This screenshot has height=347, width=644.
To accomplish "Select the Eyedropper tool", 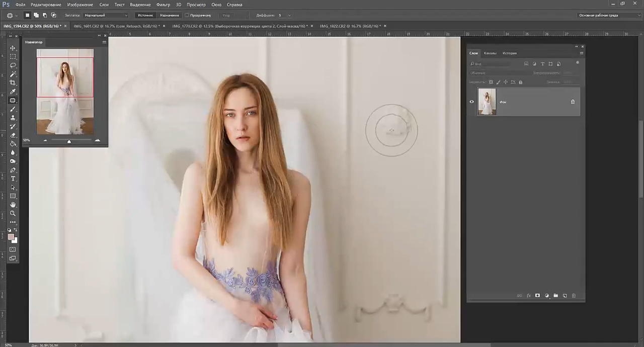I will 13,92.
